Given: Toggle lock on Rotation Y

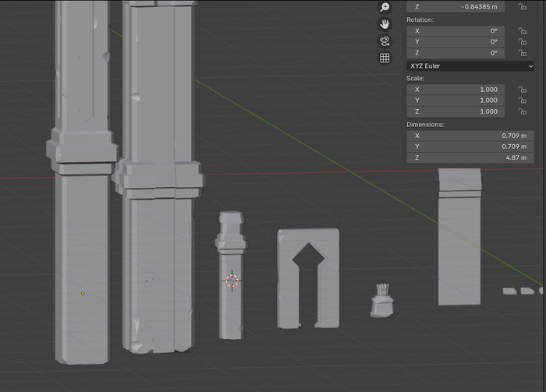Looking at the screenshot, I should (522, 42).
